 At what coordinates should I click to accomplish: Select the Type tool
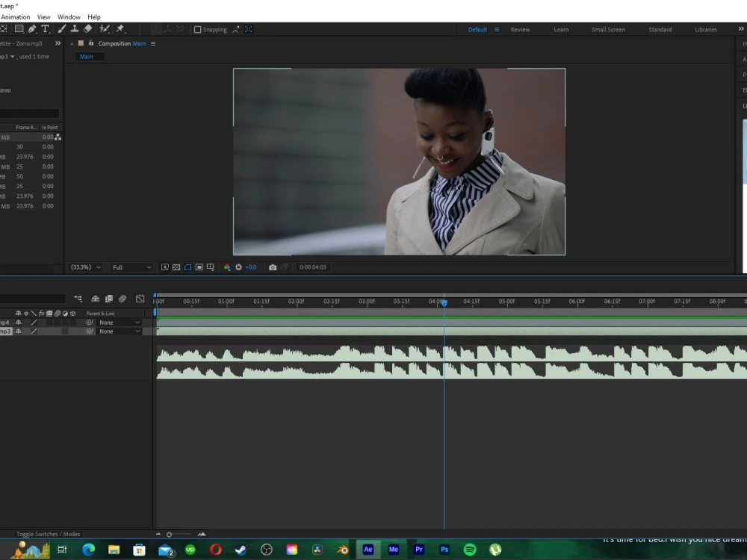[x=46, y=29]
